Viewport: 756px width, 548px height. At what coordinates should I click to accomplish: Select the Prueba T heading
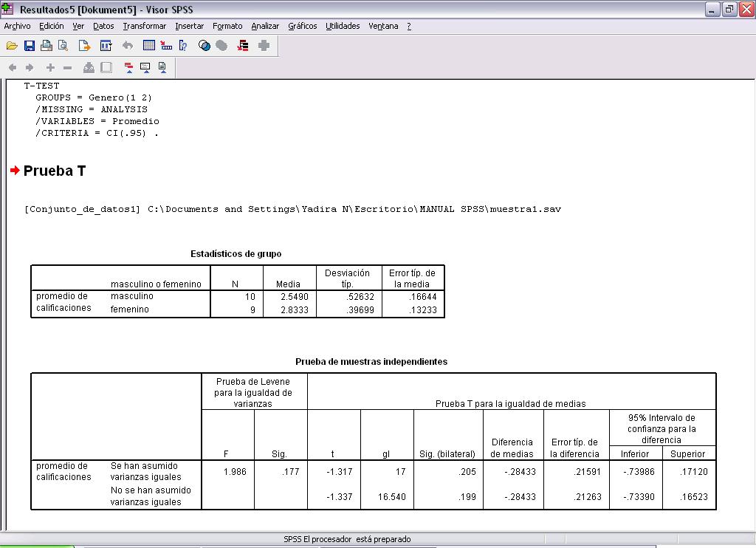(x=55, y=171)
